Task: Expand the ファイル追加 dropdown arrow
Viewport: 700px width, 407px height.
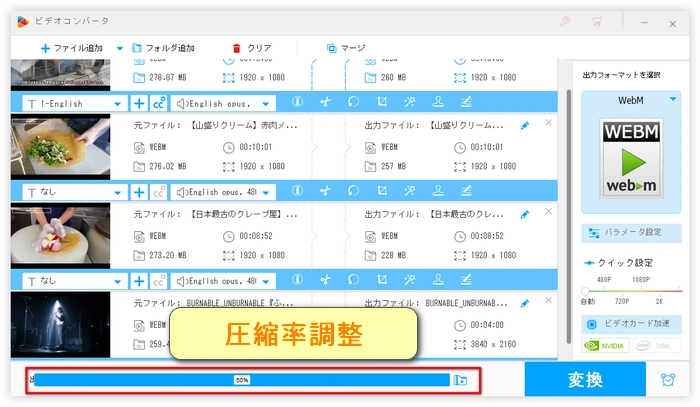Action: 120,48
